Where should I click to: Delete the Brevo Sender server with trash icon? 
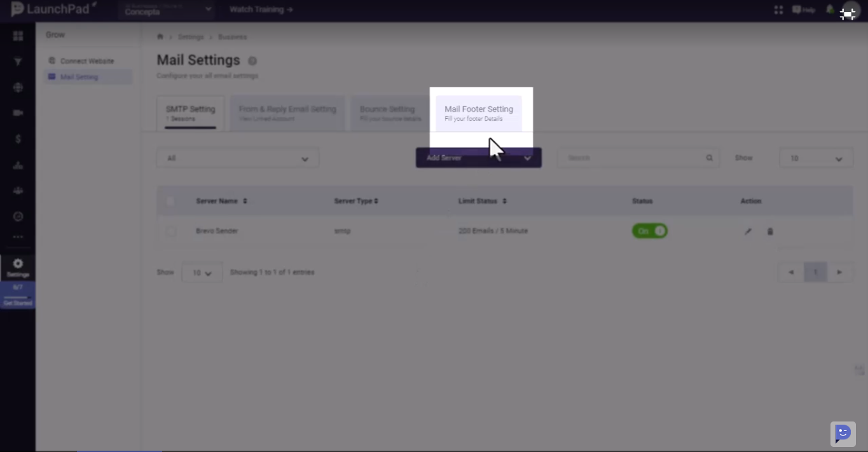click(x=770, y=231)
